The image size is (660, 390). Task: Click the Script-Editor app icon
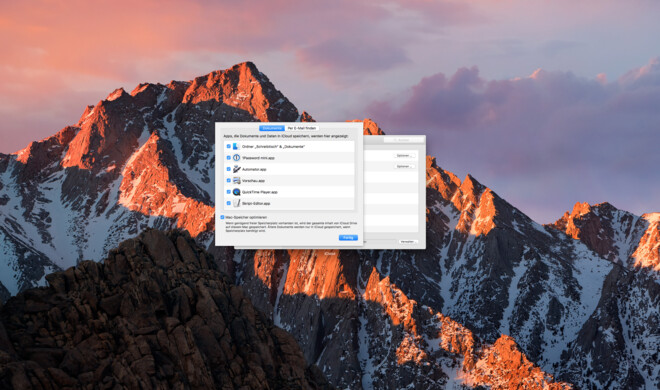(x=237, y=203)
